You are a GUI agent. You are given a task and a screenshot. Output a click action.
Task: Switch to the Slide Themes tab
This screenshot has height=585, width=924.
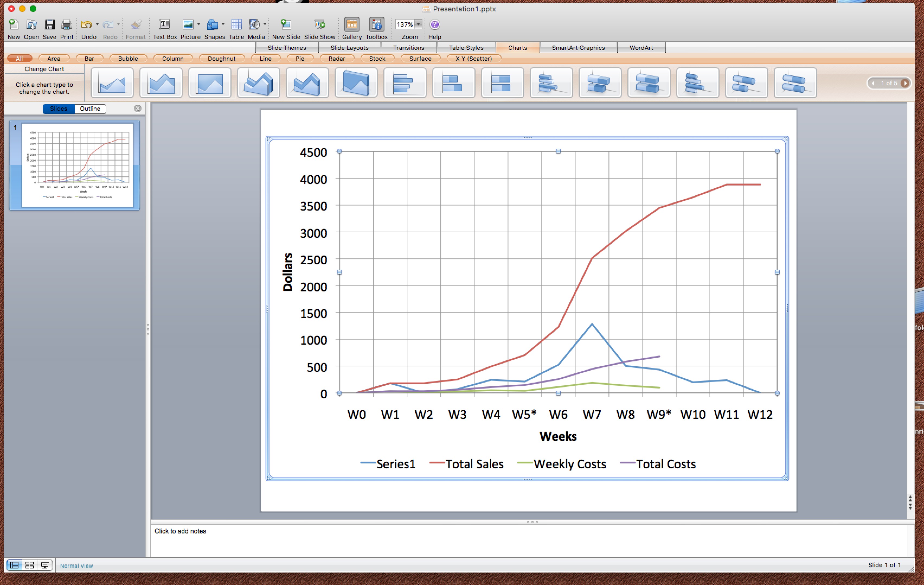point(287,48)
